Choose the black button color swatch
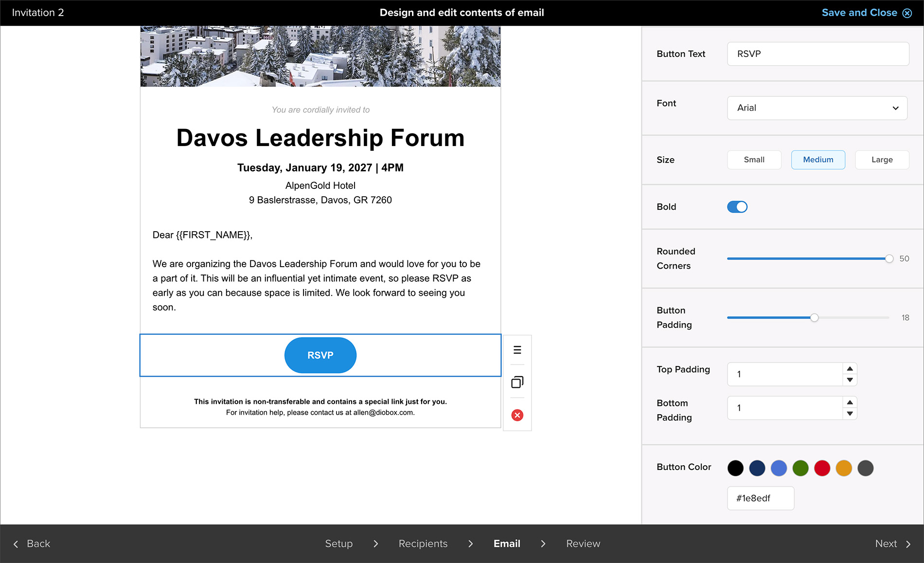924x563 pixels. (735, 468)
